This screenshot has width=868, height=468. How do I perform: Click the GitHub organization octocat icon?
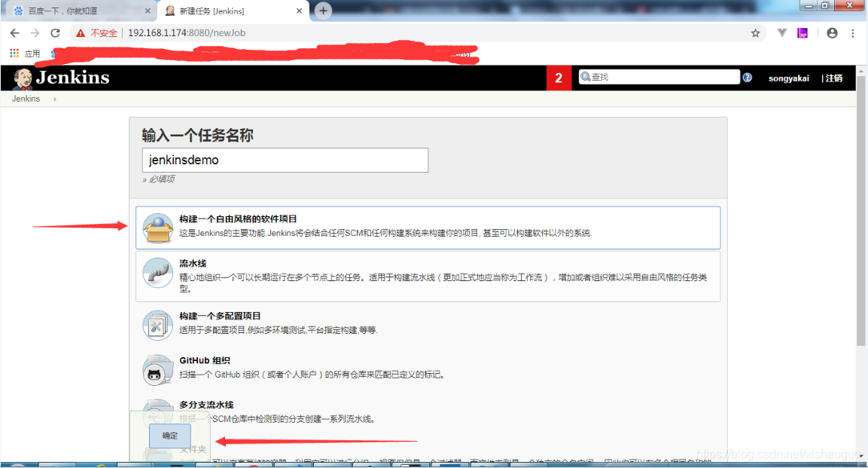[x=158, y=370]
